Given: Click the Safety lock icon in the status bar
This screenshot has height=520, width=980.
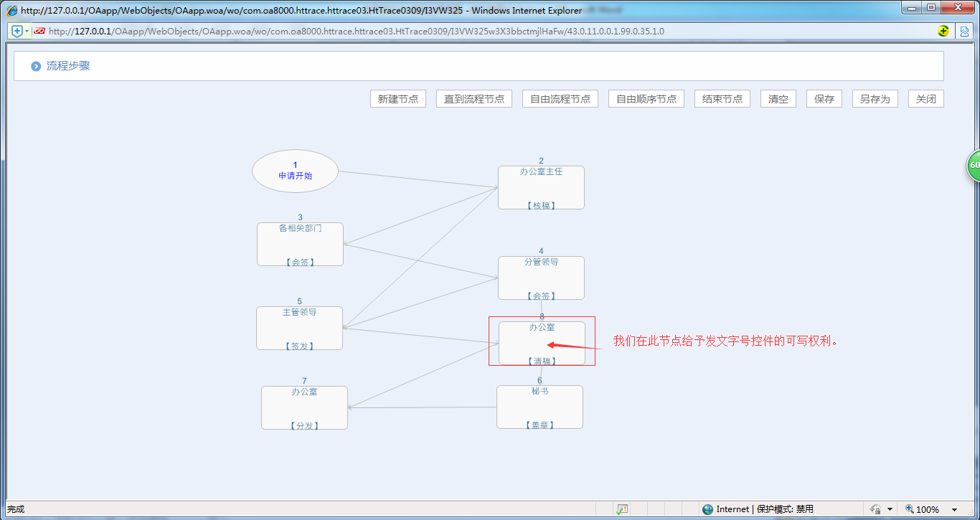Looking at the screenshot, I should point(875,509).
